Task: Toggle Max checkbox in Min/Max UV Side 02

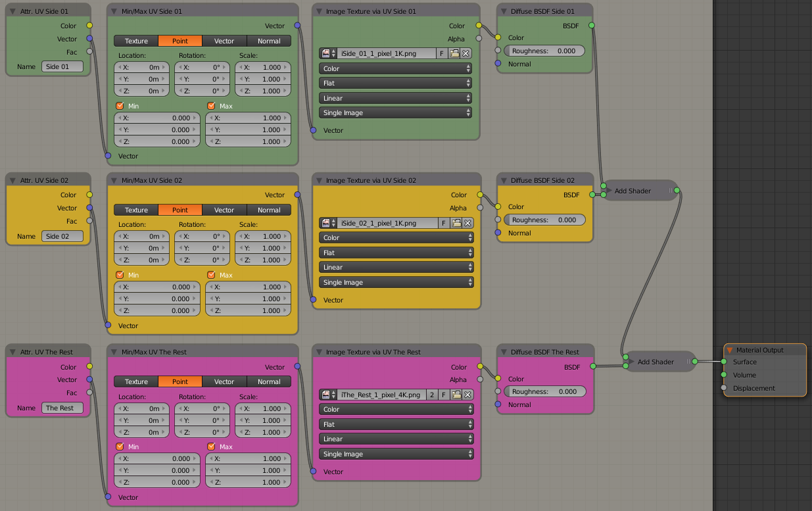Action: point(211,275)
